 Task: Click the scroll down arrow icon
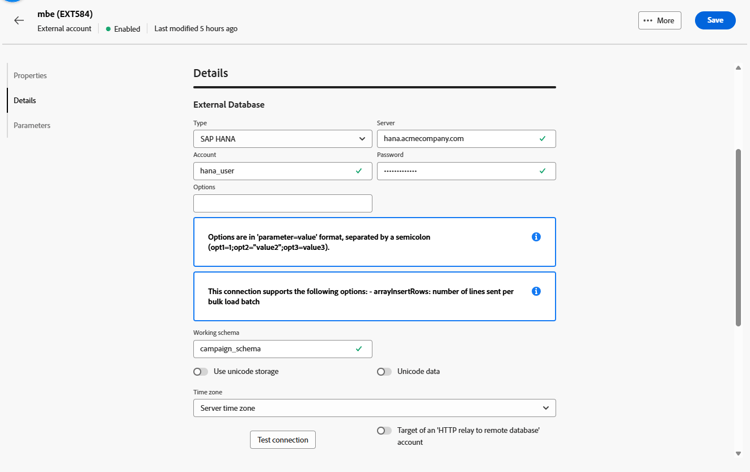pyautogui.click(x=738, y=454)
